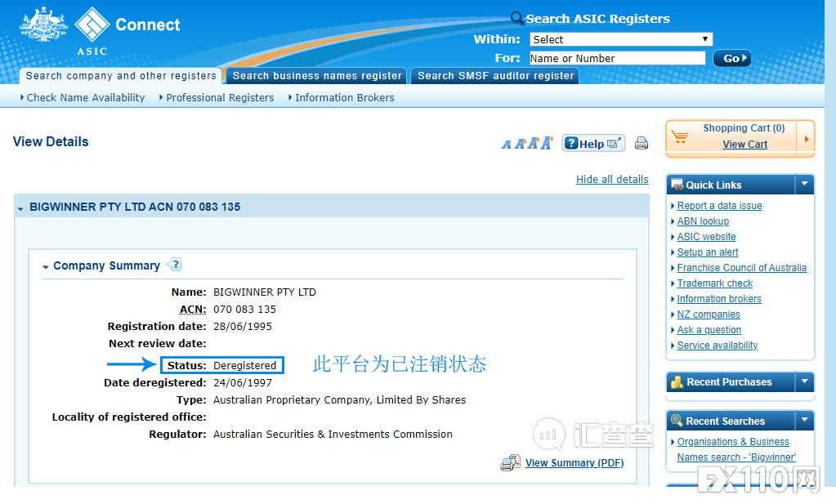Screen dimensions: 836x504
Task: Click the Name or Number input field
Action: click(616, 58)
